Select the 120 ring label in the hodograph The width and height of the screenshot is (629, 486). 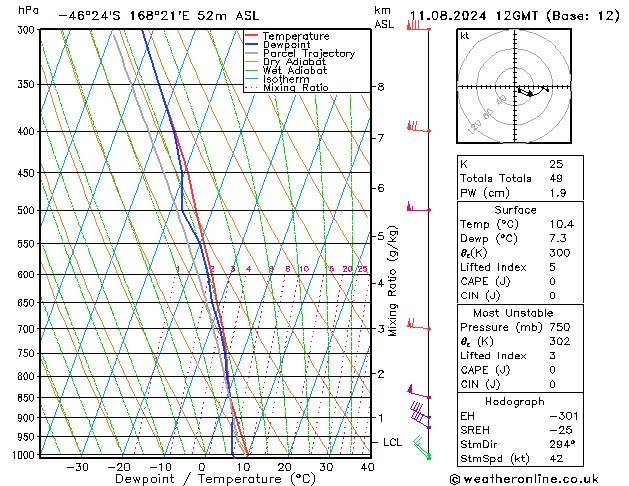pyautogui.click(x=475, y=127)
